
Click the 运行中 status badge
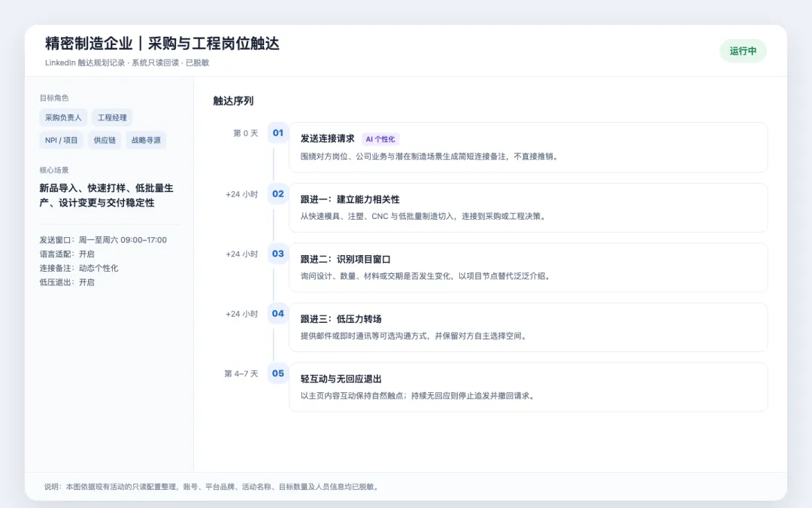pos(743,51)
